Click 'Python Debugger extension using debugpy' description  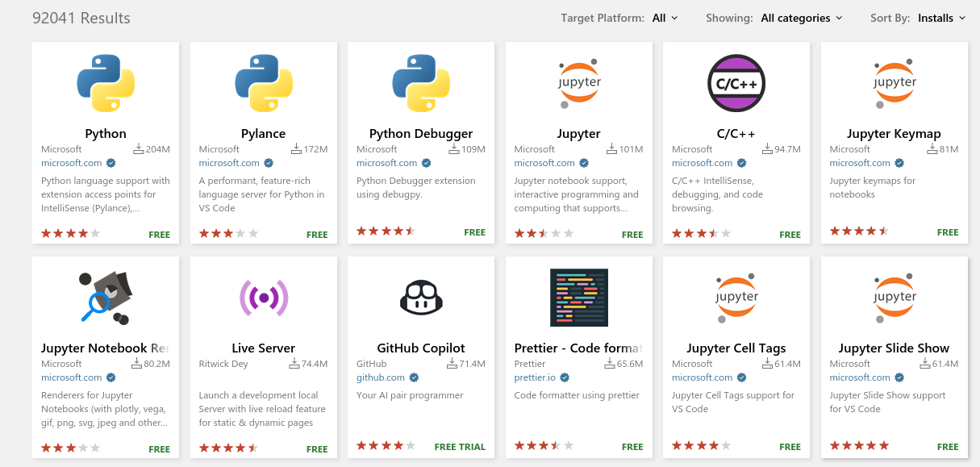click(416, 188)
